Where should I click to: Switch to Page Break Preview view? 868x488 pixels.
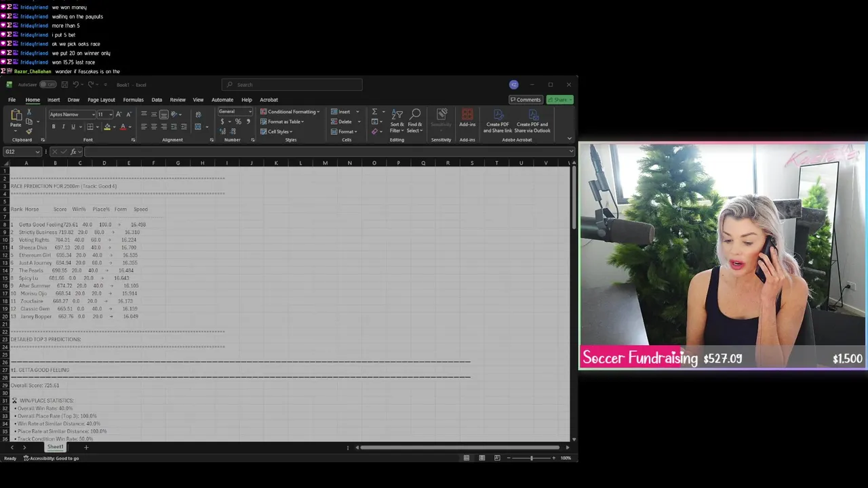tap(497, 458)
